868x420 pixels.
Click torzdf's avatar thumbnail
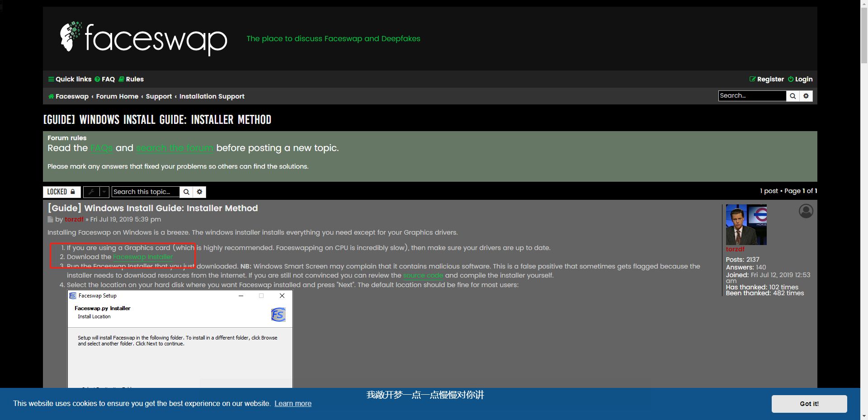[746, 225]
